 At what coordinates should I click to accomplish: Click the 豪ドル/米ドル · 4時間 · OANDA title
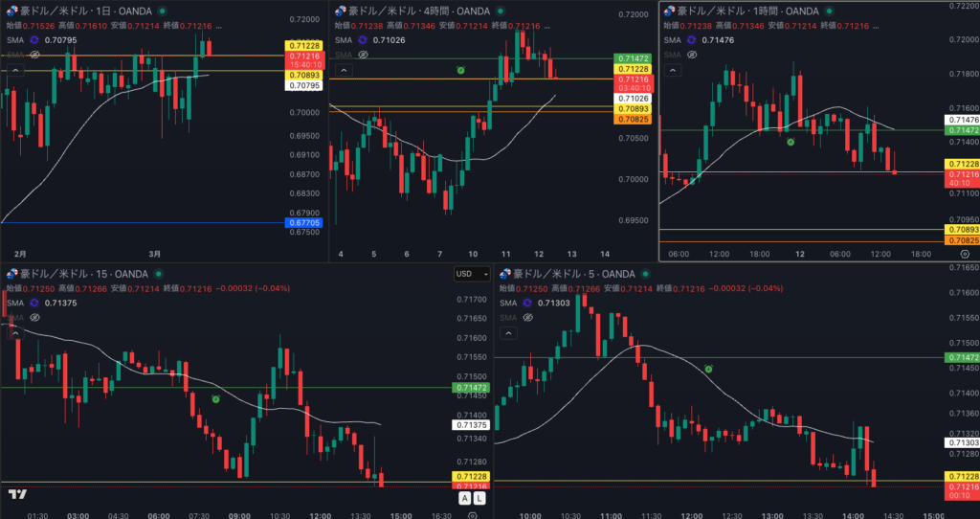click(421, 11)
